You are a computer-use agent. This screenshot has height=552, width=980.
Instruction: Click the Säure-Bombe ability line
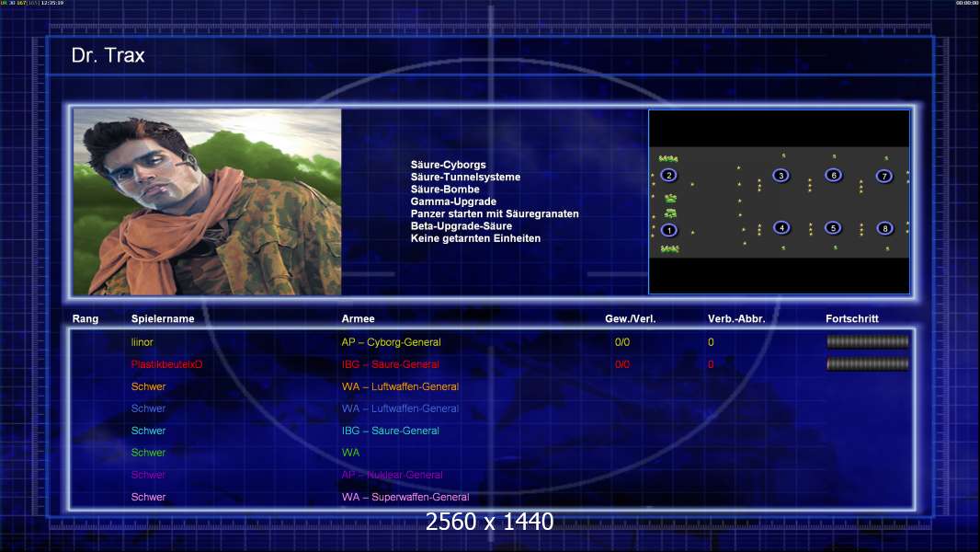pos(445,189)
